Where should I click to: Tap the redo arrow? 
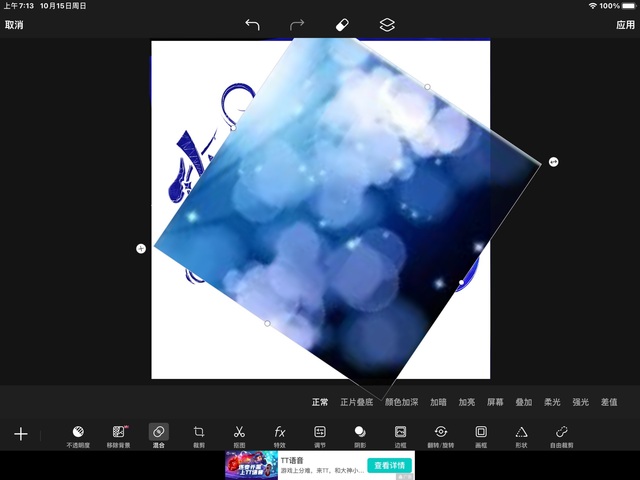coord(297,24)
